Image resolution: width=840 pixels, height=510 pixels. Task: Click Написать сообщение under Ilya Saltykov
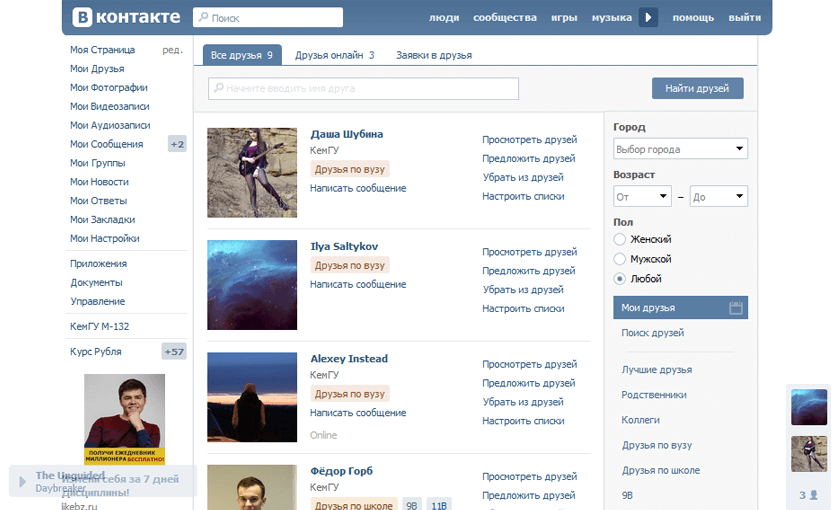pos(358,284)
